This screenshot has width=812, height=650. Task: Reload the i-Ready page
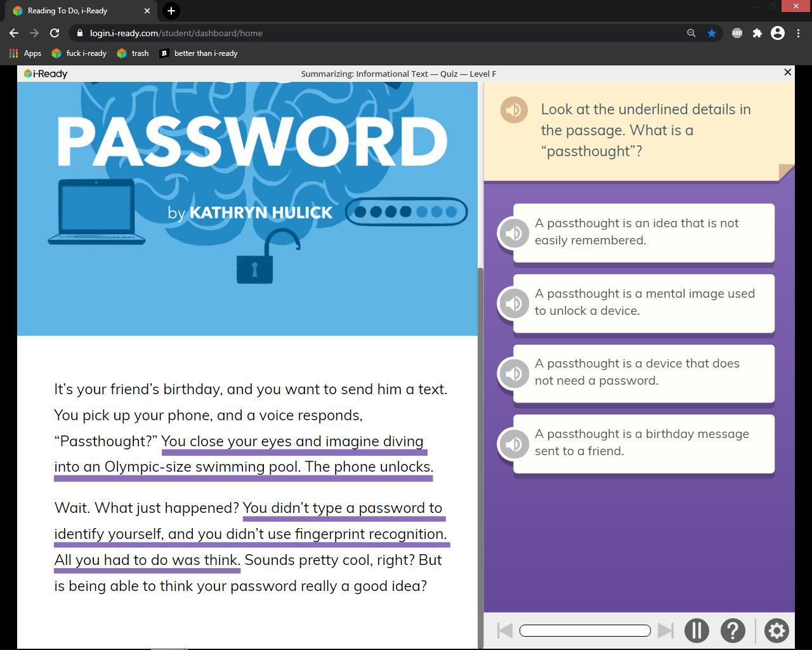pyautogui.click(x=55, y=33)
